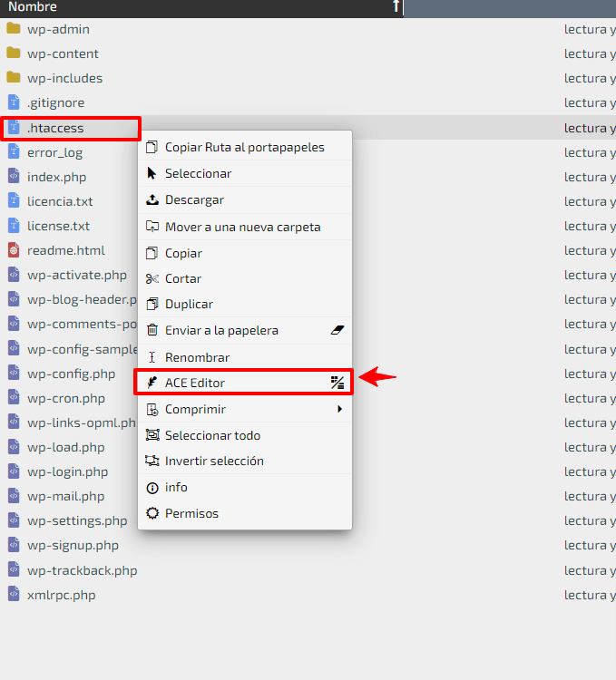Select the wp-signup.php file name

[73, 545]
